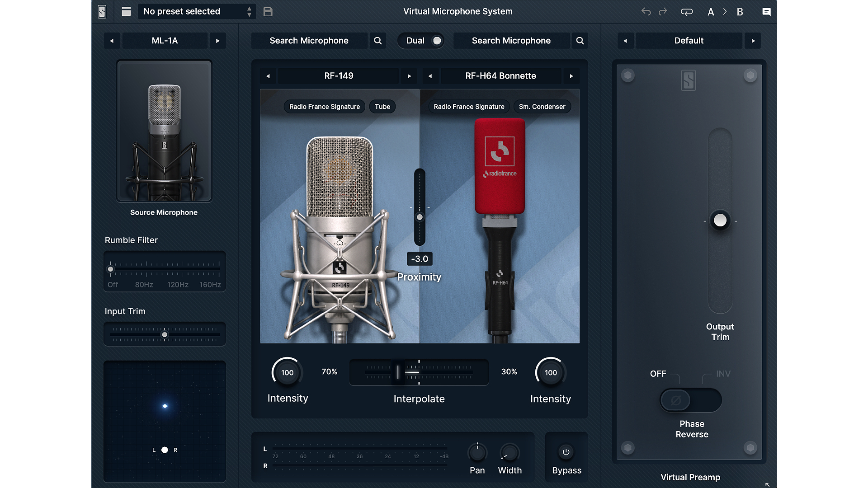868x488 pixels.
Task: Click the Interpolate slider handle
Action: (x=398, y=372)
